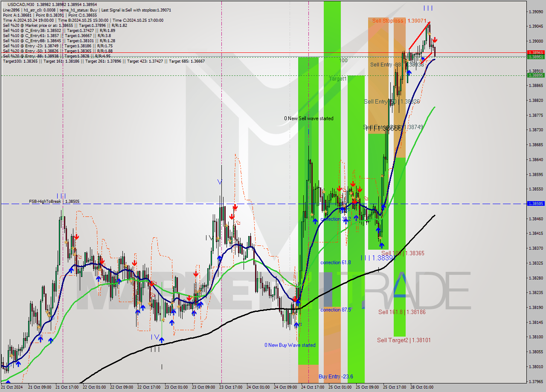Select the 'Sell %10 @ C_Entry38' info line

(x=59, y=30)
